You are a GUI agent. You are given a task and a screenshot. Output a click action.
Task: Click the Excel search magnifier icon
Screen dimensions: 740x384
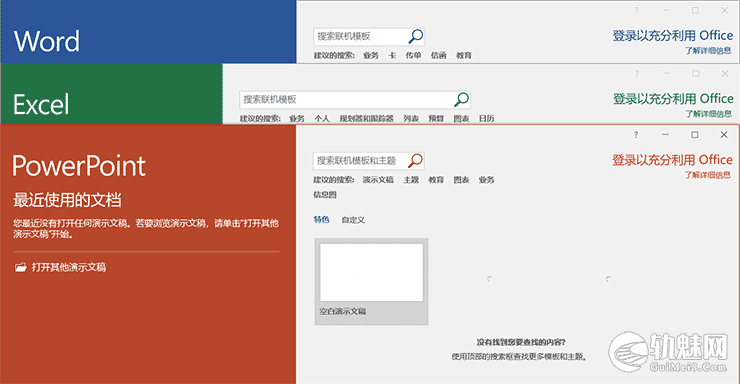461,100
